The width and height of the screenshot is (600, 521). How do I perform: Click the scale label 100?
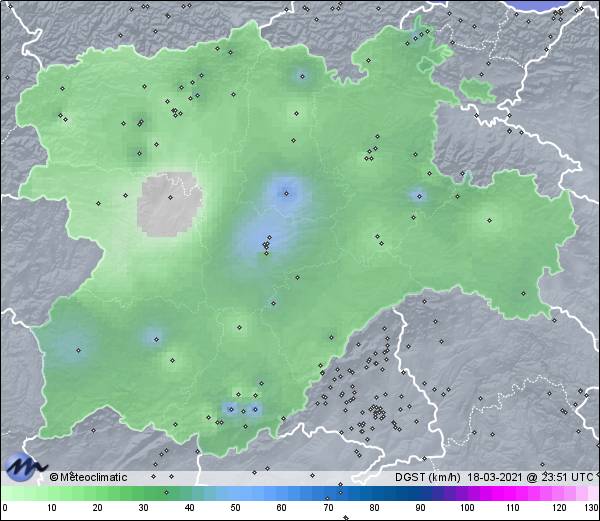pos(467,508)
